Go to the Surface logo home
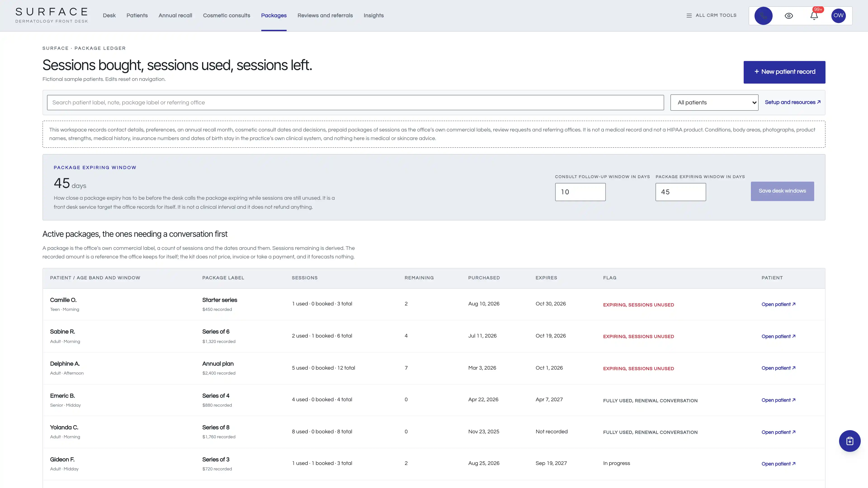Screen dimensions: 868x488 pyautogui.click(x=52, y=16)
